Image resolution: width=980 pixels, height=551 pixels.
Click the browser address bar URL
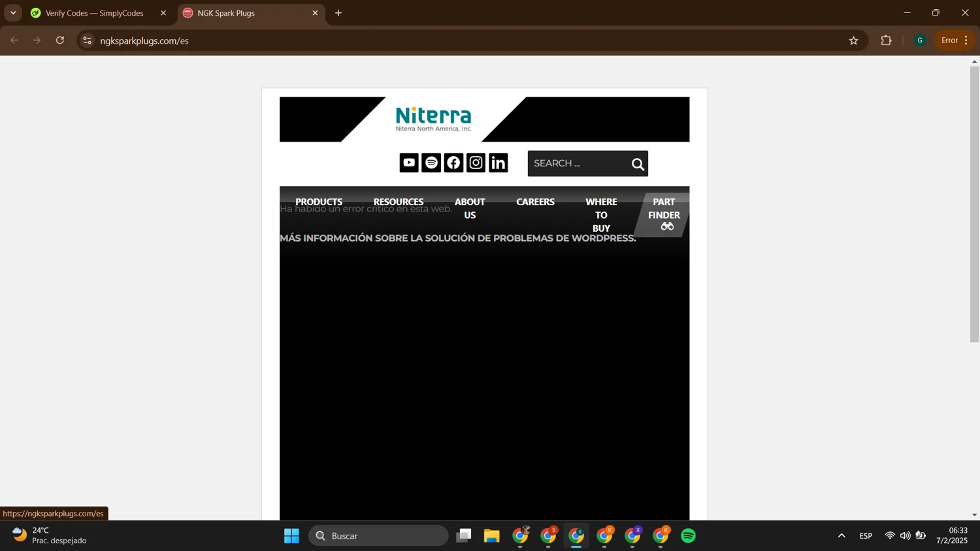(x=144, y=40)
